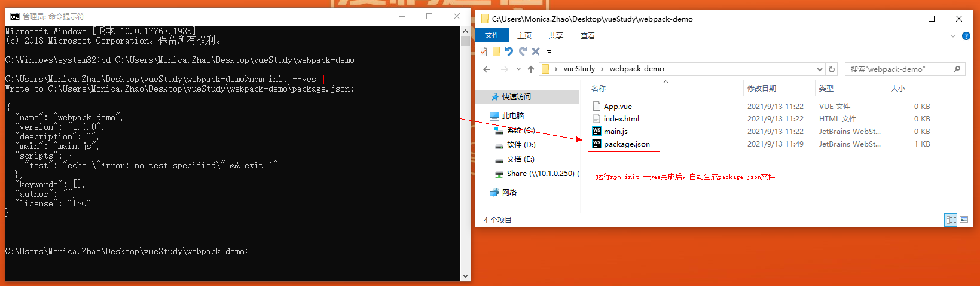Switch to details view in the status bar

[951, 220]
